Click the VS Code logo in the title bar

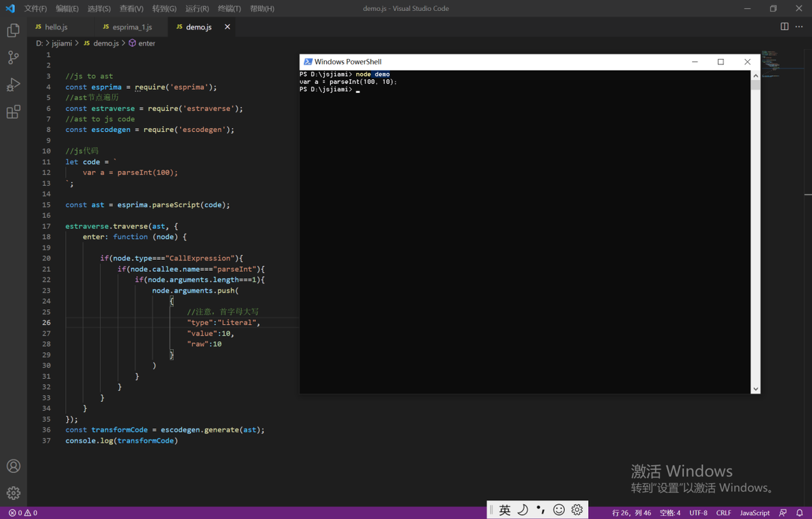point(10,9)
